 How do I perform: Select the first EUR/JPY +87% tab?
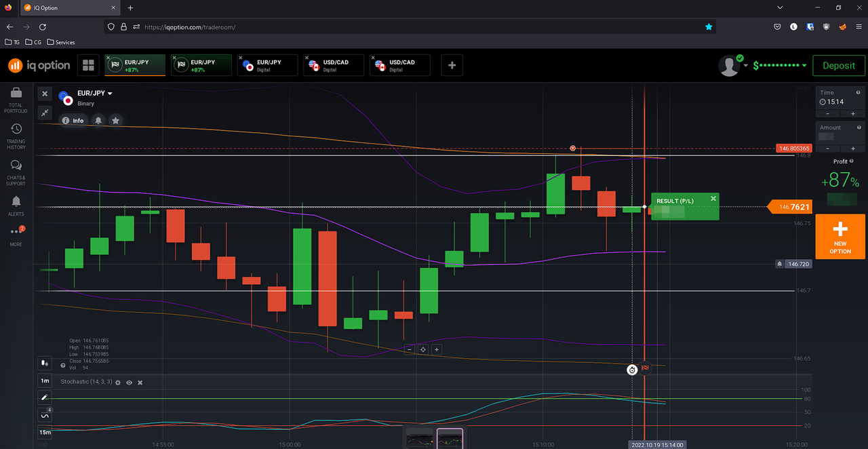coord(135,65)
